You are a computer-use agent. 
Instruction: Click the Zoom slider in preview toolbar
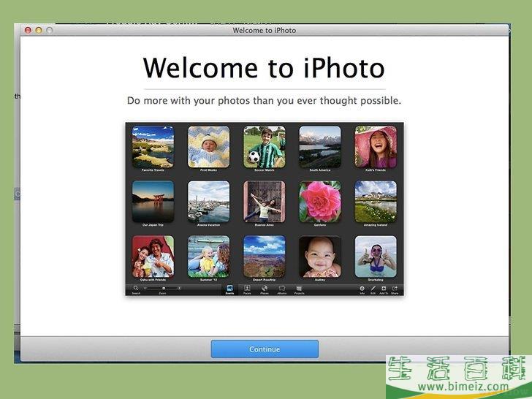click(162, 288)
